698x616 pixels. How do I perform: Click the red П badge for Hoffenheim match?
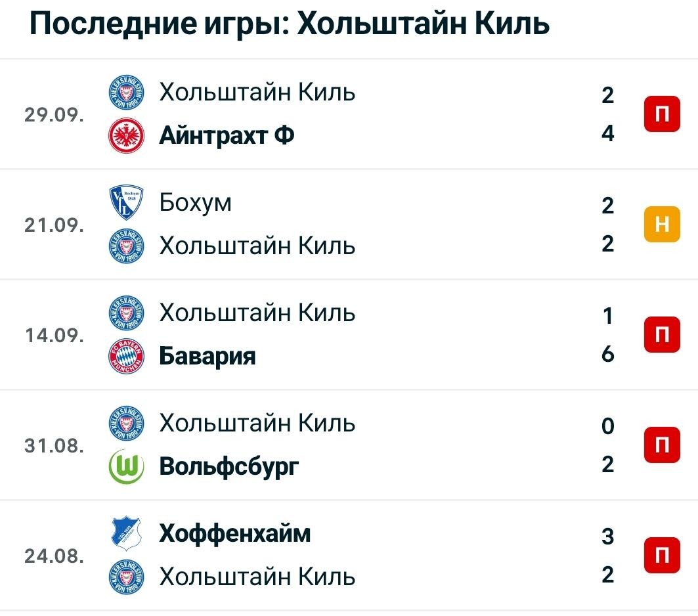click(x=662, y=556)
